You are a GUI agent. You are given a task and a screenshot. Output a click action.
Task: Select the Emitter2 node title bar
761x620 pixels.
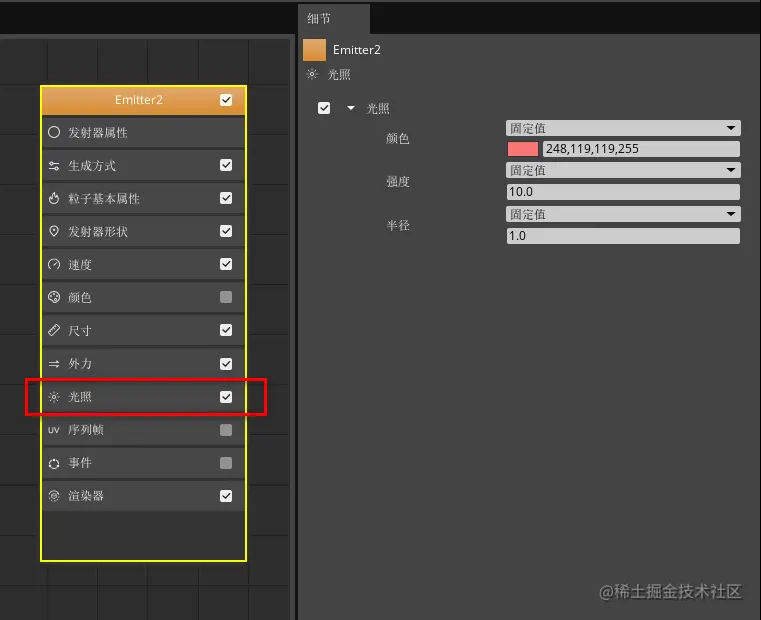[x=144, y=101]
